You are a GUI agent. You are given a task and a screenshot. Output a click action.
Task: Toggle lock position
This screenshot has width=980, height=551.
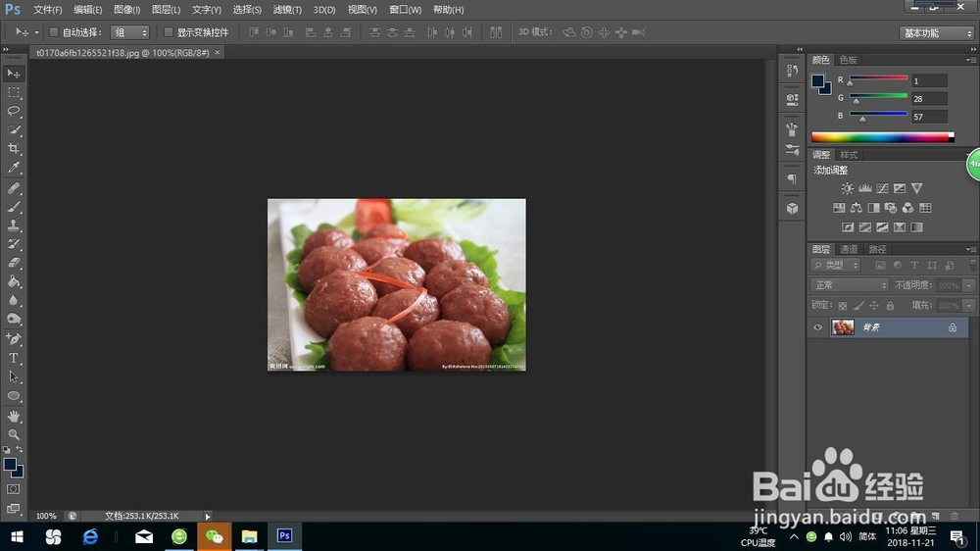(874, 306)
